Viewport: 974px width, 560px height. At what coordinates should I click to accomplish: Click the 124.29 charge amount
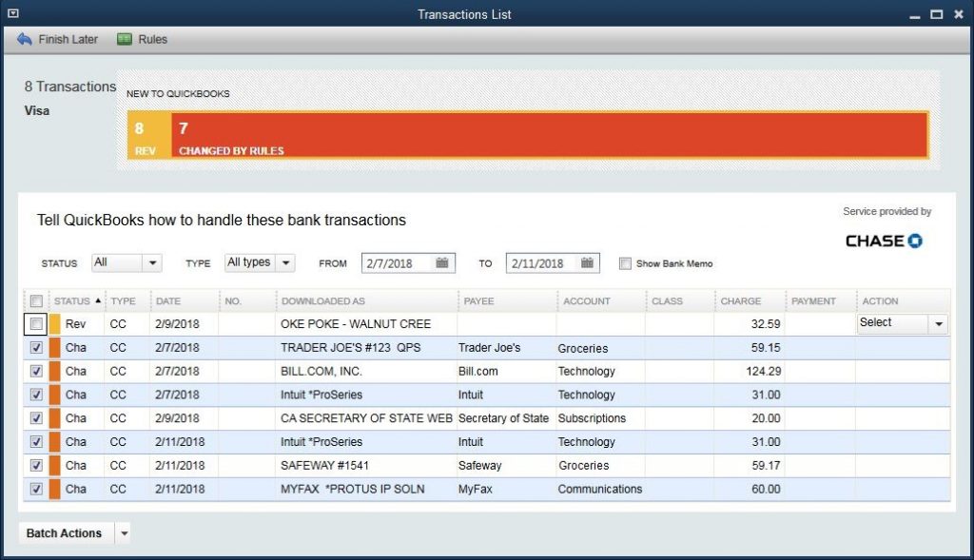[x=764, y=371]
